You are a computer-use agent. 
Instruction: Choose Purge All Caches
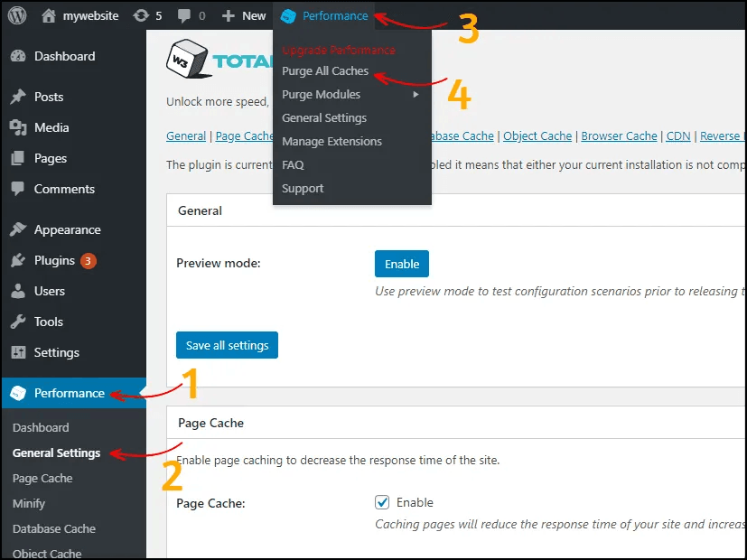click(x=325, y=71)
